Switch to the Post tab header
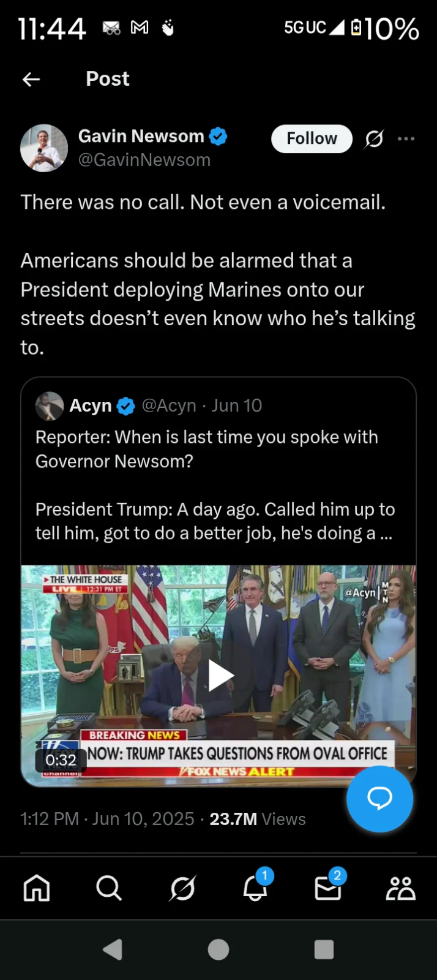 108,79
